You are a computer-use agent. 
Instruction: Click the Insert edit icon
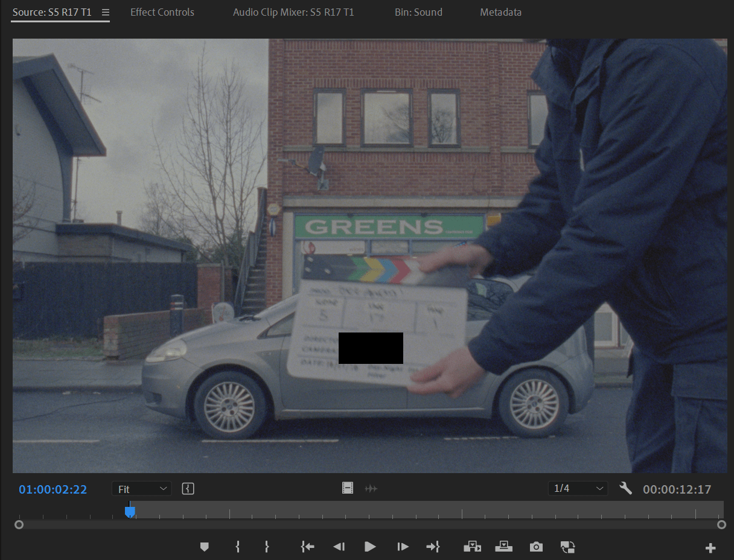[x=471, y=547]
